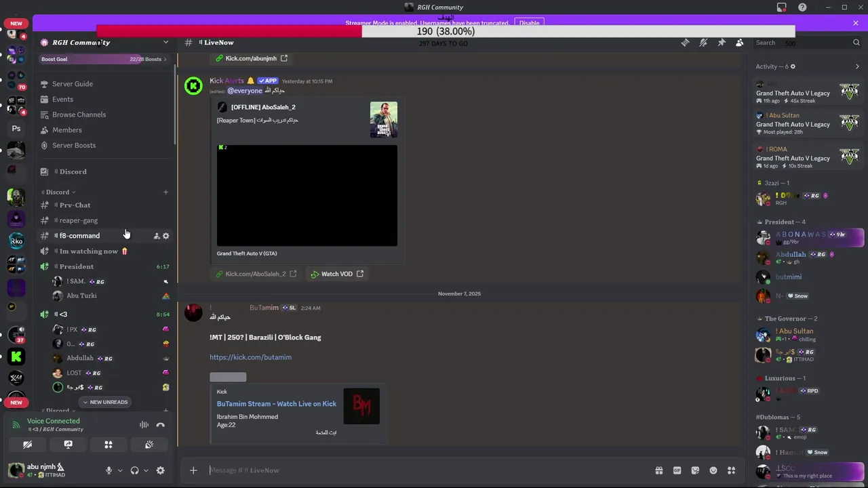
Task: Open BuTamim Stream - Watch Live on Kick
Action: point(276,403)
